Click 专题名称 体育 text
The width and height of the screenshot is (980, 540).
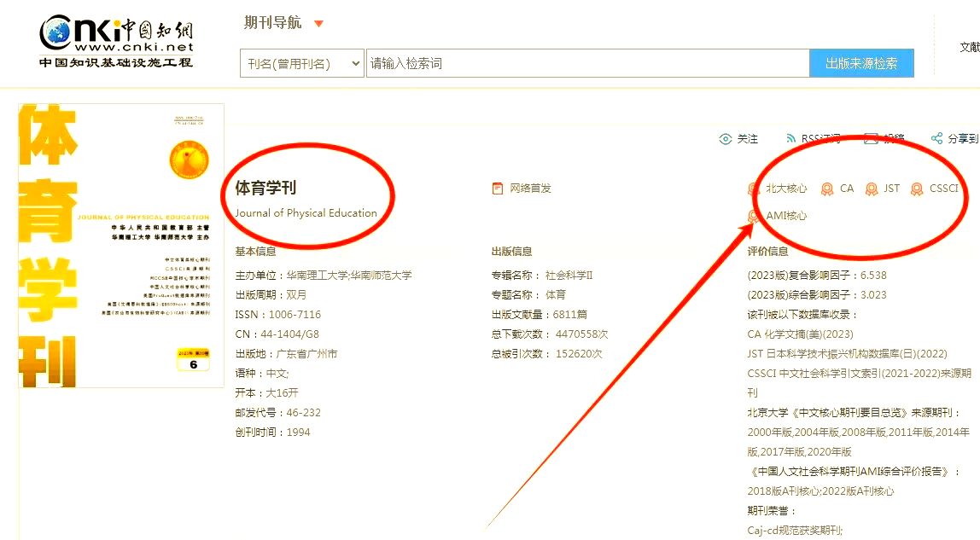(x=528, y=294)
